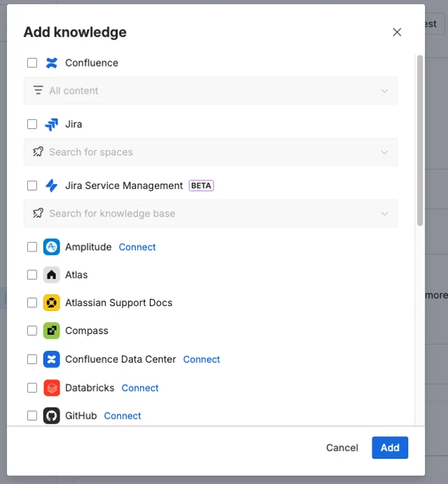This screenshot has height=484, width=448.
Task: Click the Compass app icon
Action: click(x=52, y=331)
